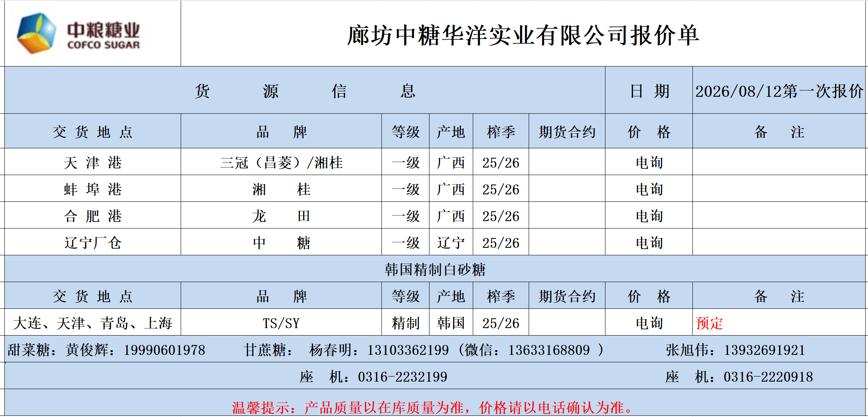Click the 湘桂 brand in the 蚌埠港 row
Viewport: 868px width, 417px height.
pyautogui.click(x=281, y=189)
